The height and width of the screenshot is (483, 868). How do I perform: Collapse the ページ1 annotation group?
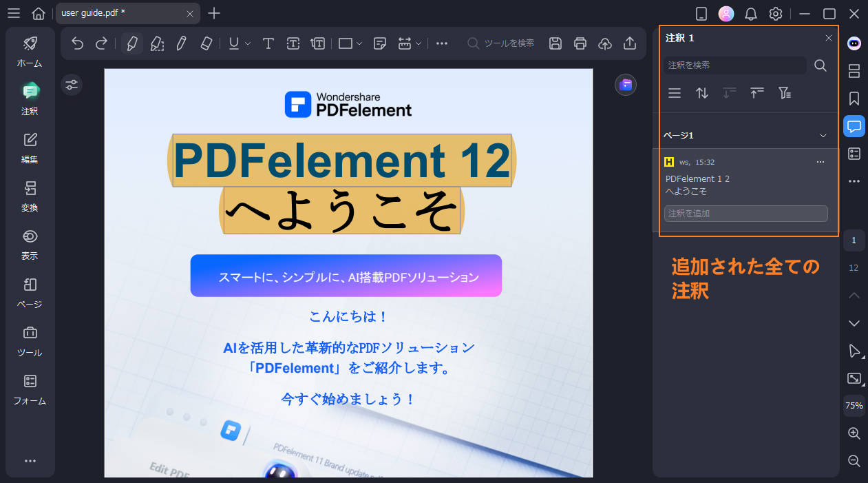tap(823, 135)
